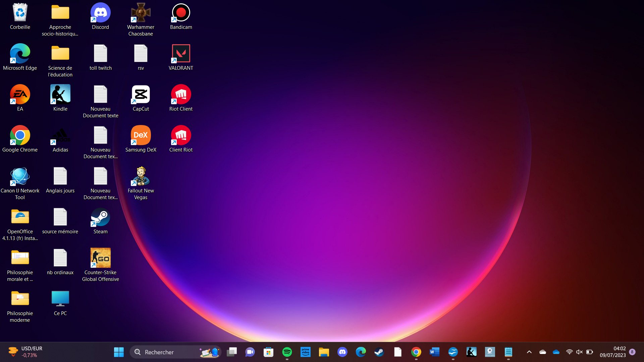Viewport: 644px width, 362px height.
Task: Select the Google Chrome desktop shortcut
Action: pyautogui.click(x=20, y=139)
